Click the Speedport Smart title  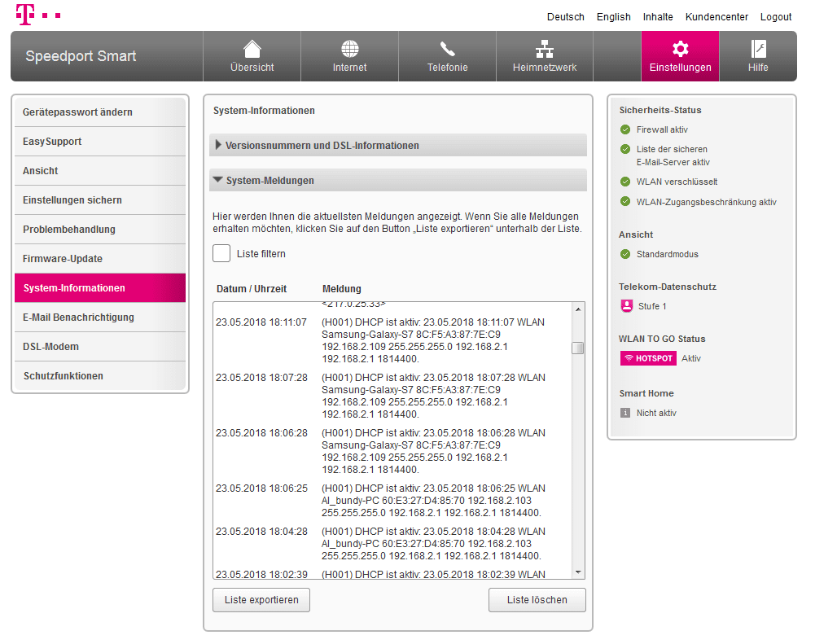pos(81,56)
